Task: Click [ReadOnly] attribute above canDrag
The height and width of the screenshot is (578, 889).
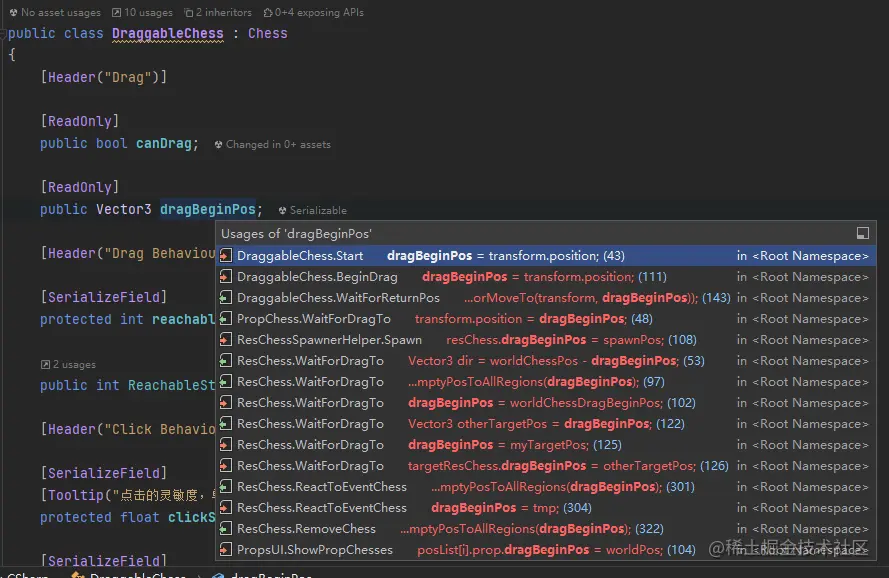Action: 80,121
